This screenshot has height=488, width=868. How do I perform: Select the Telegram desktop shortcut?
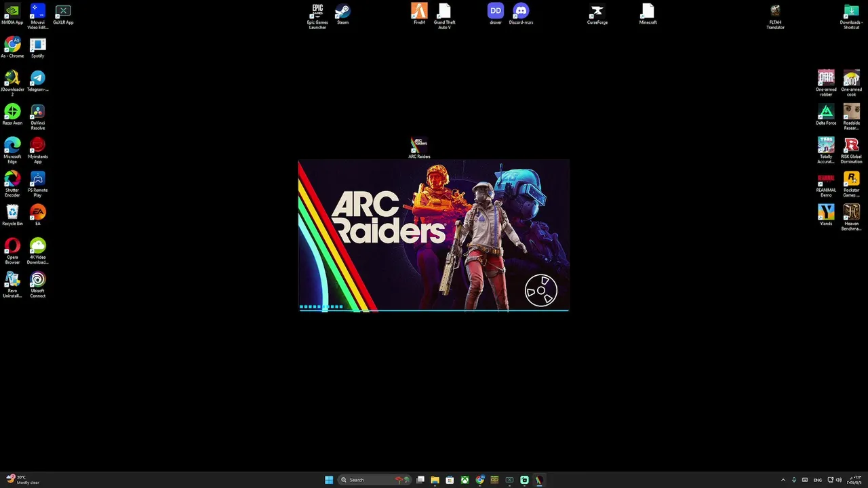click(x=37, y=81)
